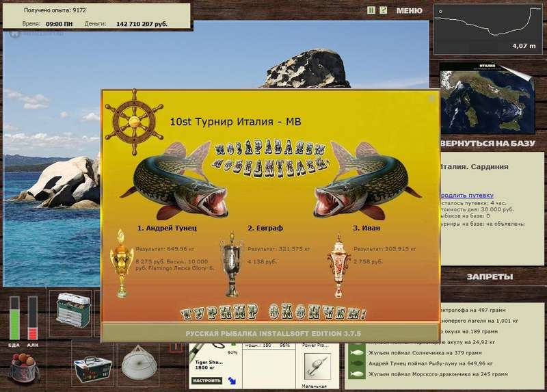This screenshot has width=547, height=392.
Task: Click ВЕРНУТЬСЯ НА БАЗУ
Action: coord(488,143)
